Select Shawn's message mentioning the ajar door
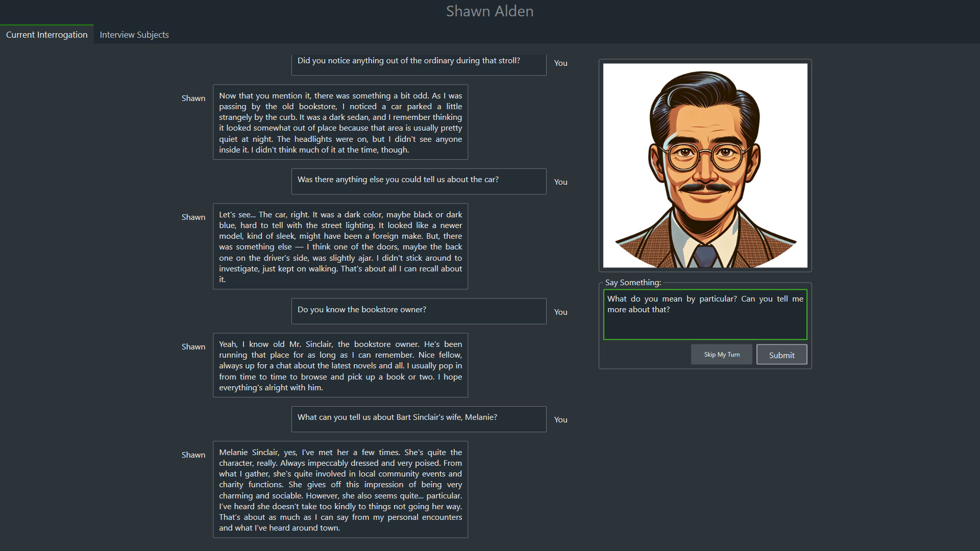980x551 pixels. [x=340, y=246]
